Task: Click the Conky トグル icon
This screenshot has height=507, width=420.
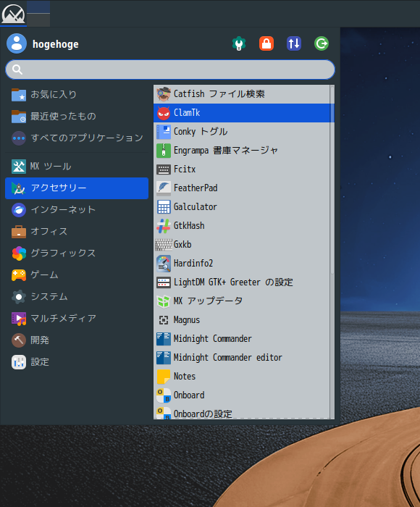Action: tap(164, 132)
